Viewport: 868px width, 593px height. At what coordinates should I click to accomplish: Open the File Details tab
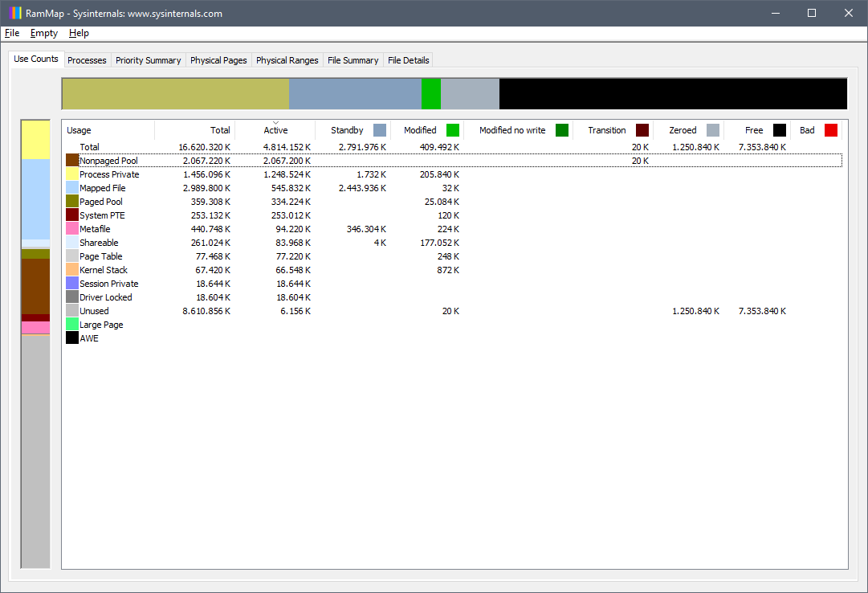click(409, 59)
